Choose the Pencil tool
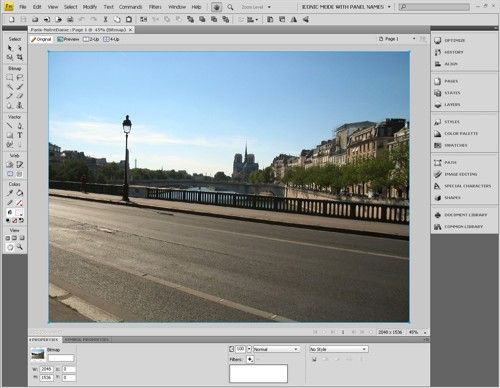Image resolution: width=500 pixels, height=388 pixels. click(x=10, y=96)
